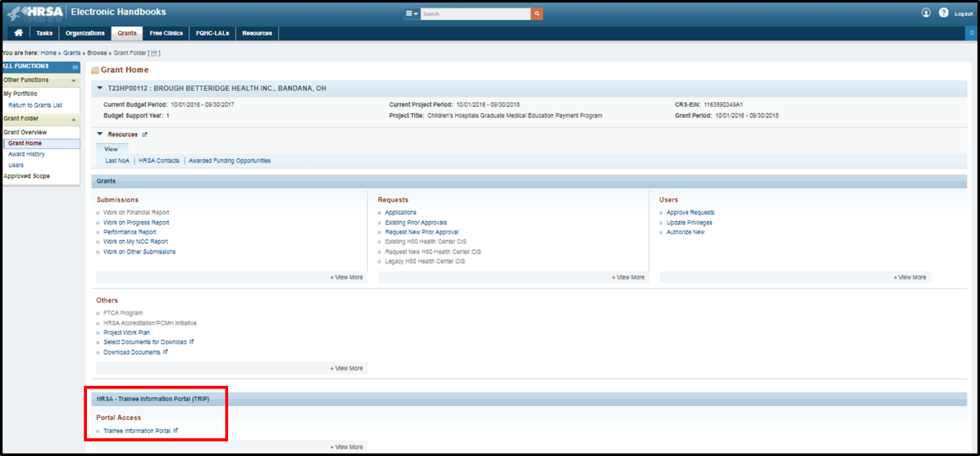Viewport: 980px width, 456px height.
Task: Open Award History in sidebar
Action: pyautogui.click(x=26, y=154)
